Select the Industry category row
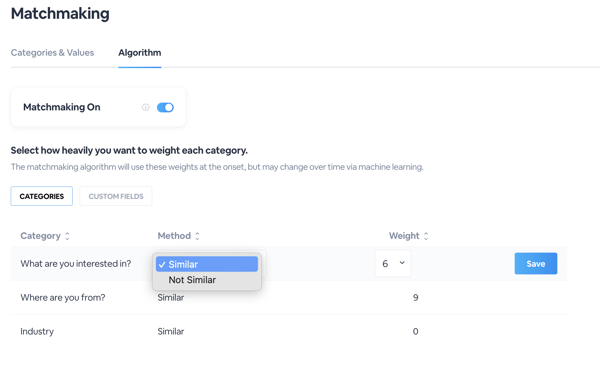Image resolution: width=600 pixels, height=367 pixels. (289, 331)
